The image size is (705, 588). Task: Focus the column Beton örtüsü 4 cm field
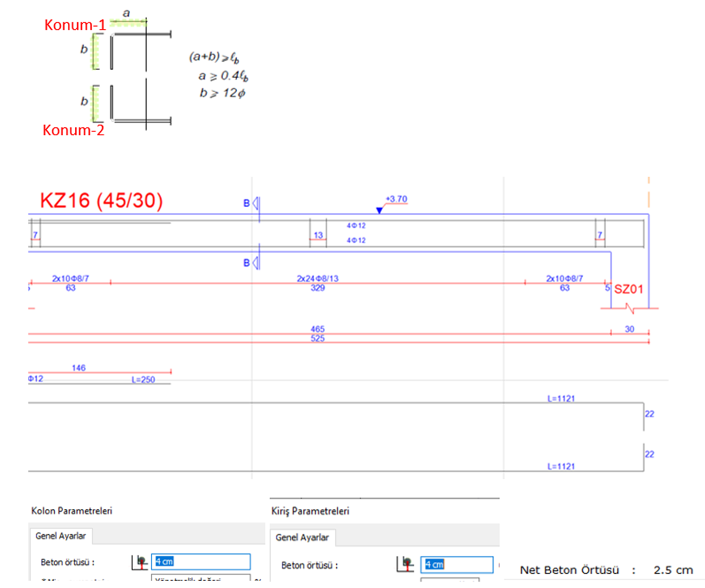(200, 561)
